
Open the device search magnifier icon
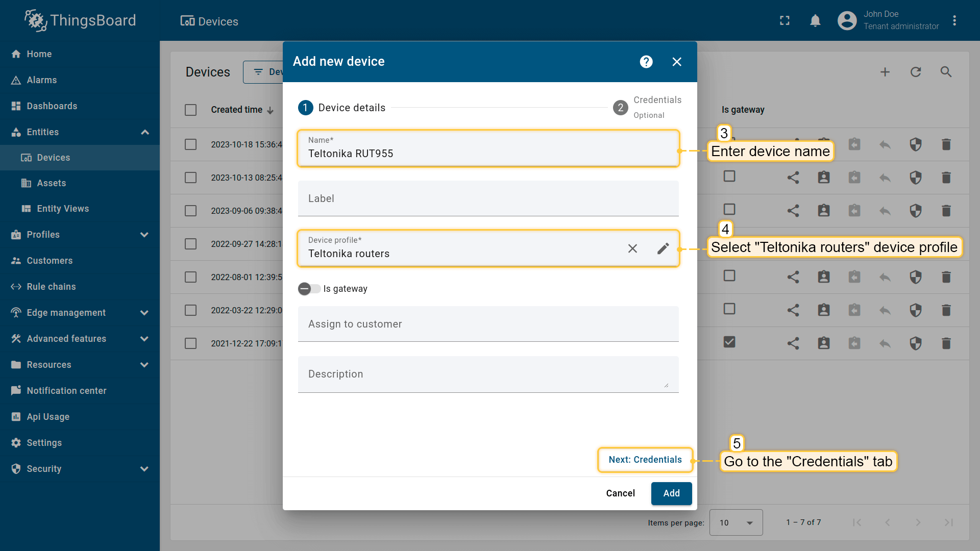coord(946,72)
